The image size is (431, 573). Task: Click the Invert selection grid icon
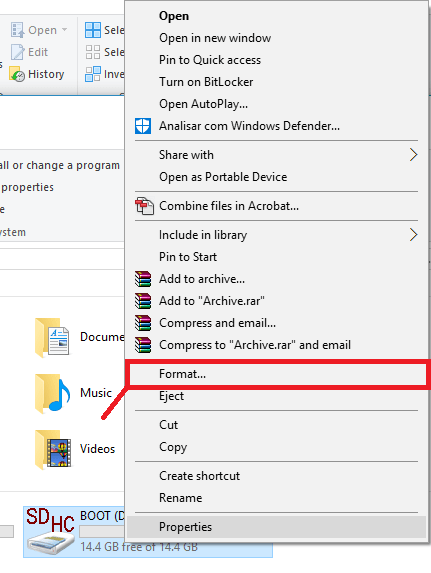pyautogui.click(x=92, y=74)
